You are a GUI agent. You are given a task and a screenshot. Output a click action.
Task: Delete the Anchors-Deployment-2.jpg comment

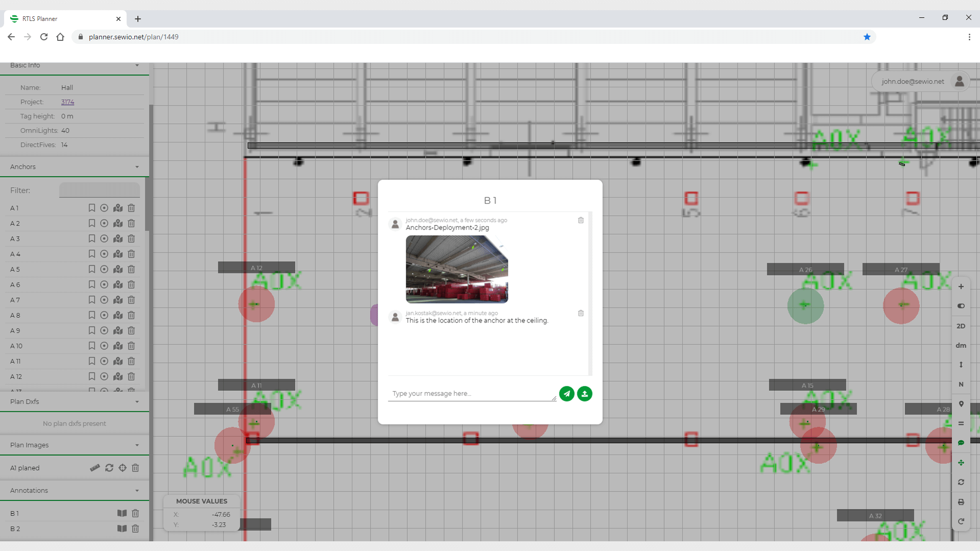[581, 220]
